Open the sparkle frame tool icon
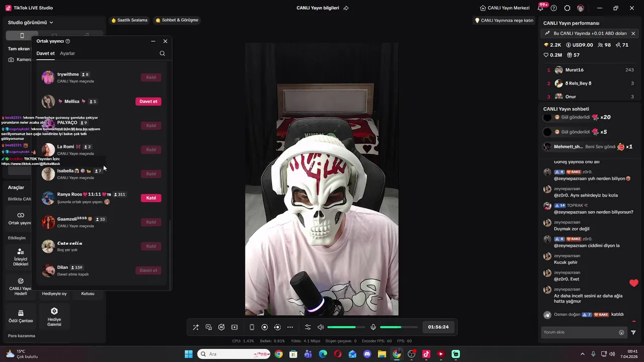Screen dimensions: 644x362 (234, 327)
